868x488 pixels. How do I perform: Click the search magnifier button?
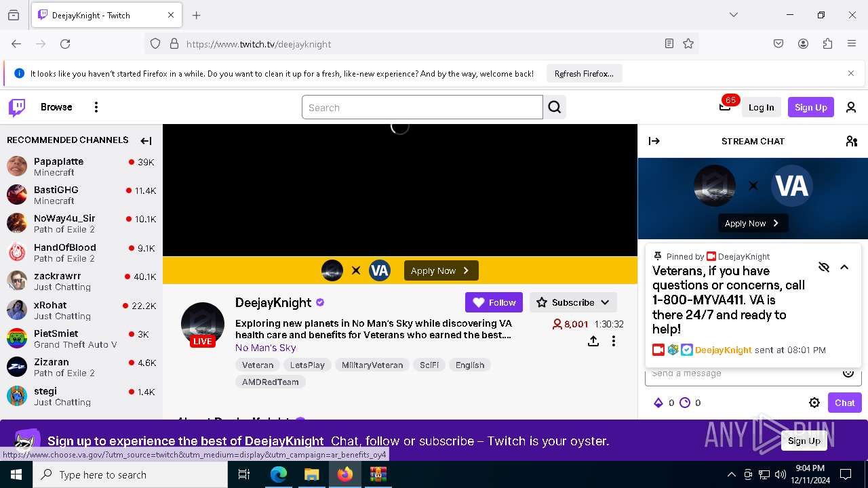[x=555, y=107]
